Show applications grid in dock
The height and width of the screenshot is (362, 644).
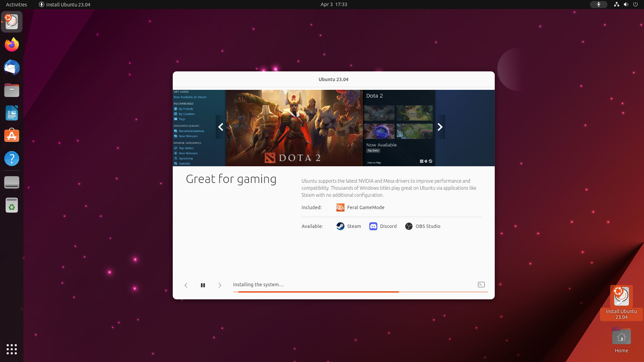(x=12, y=349)
